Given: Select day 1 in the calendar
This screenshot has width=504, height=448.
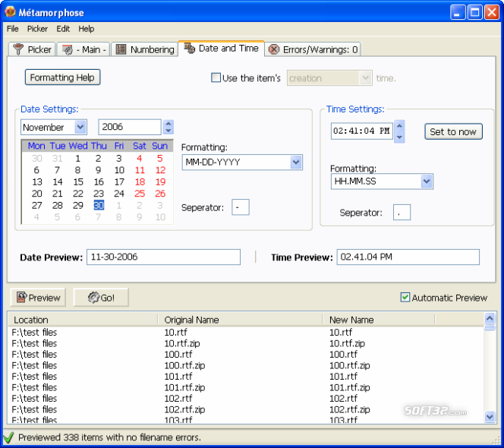Looking at the screenshot, I should click(x=77, y=158).
